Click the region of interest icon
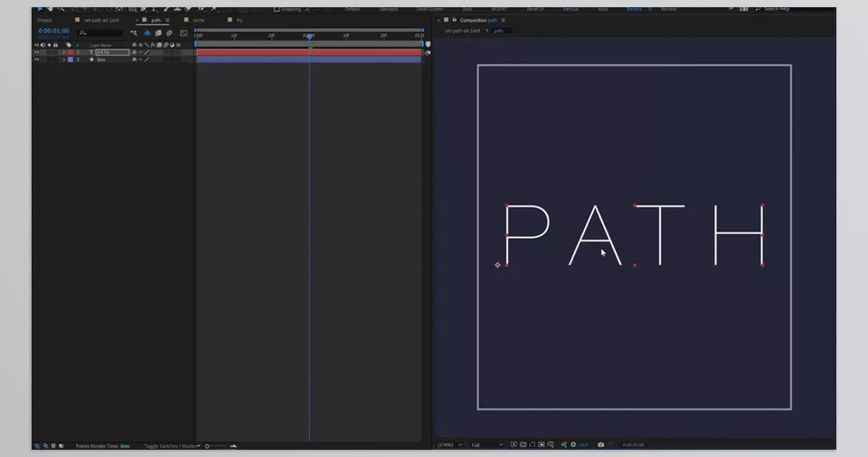868x457 pixels. [x=542, y=444]
